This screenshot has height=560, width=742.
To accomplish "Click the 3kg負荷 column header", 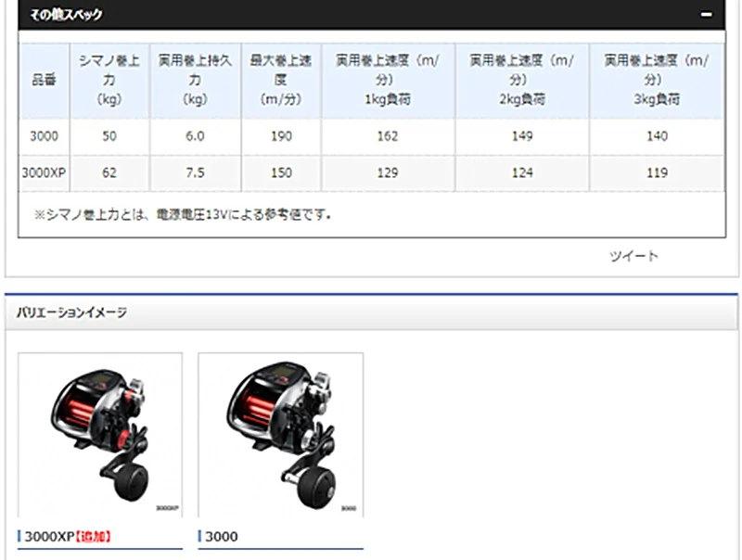I will point(657,81).
